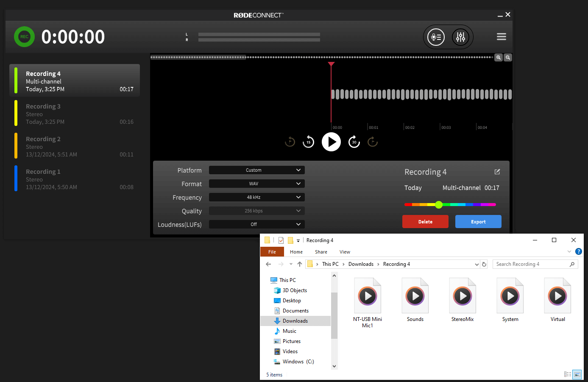The image size is (588, 382).
Task: Click the blue Export button
Action: tap(478, 222)
